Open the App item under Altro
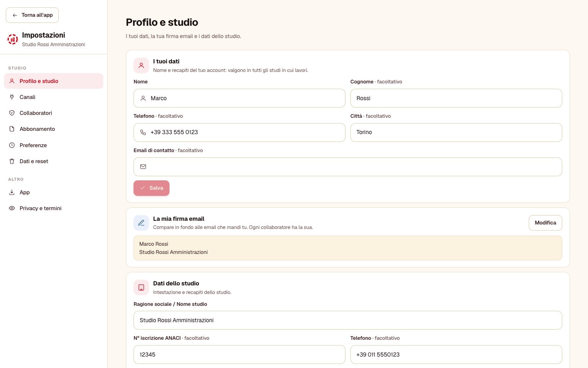The image size is (588, 368). [x=53, y=192]
